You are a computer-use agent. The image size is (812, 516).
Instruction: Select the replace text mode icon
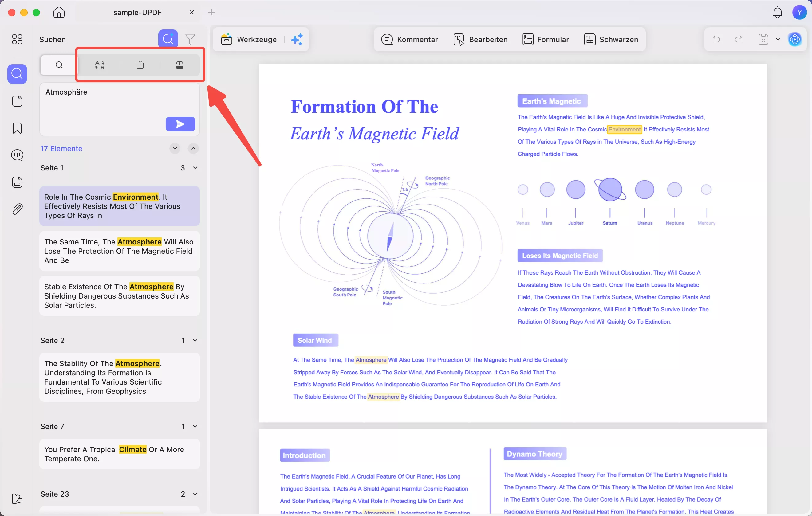tap(100, 65)
